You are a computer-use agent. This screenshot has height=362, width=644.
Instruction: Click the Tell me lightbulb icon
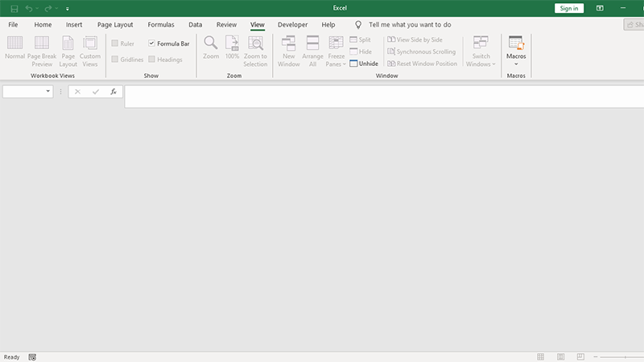pyautogui.click(x=358, y=25)
